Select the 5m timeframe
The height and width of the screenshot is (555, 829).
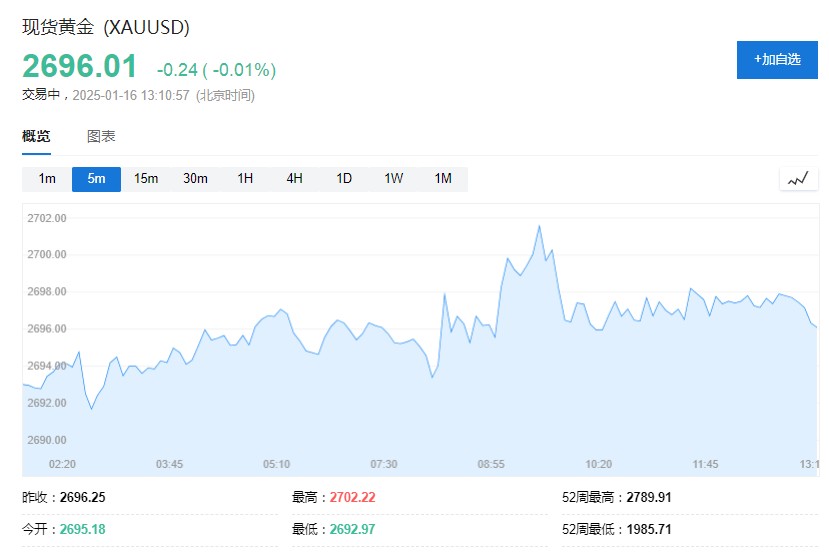[x=96, y=179]
